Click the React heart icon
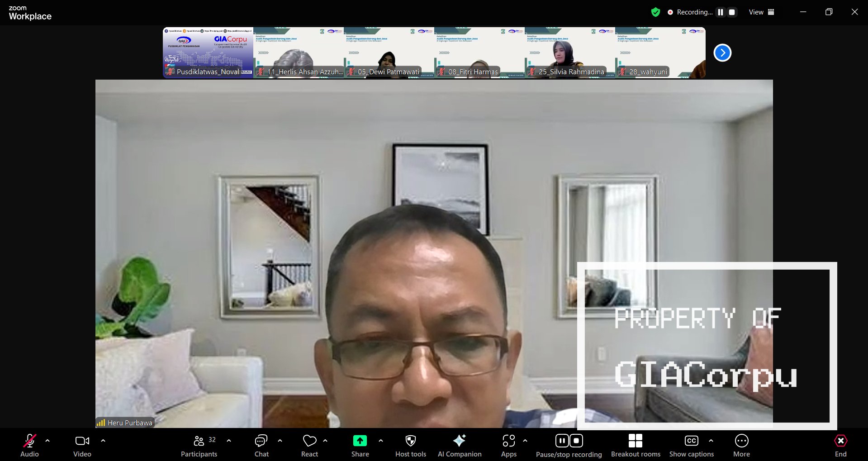The image size is (868, 461). (309, 441)
